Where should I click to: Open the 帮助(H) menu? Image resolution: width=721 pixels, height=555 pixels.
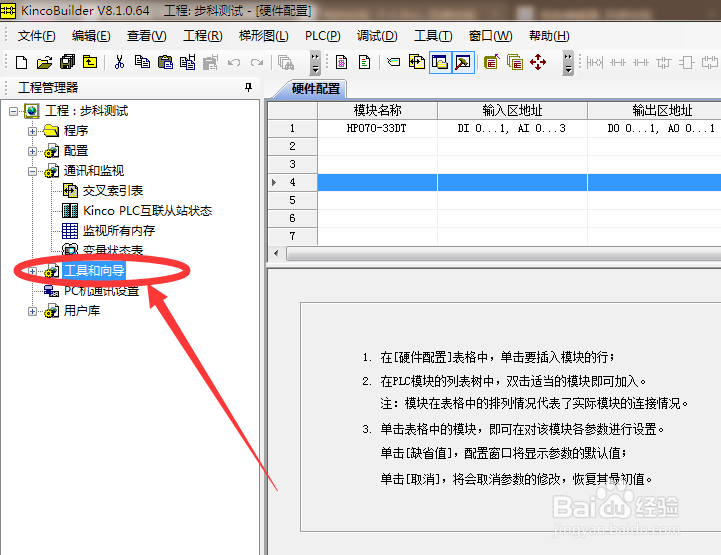[x=549, y=36]
